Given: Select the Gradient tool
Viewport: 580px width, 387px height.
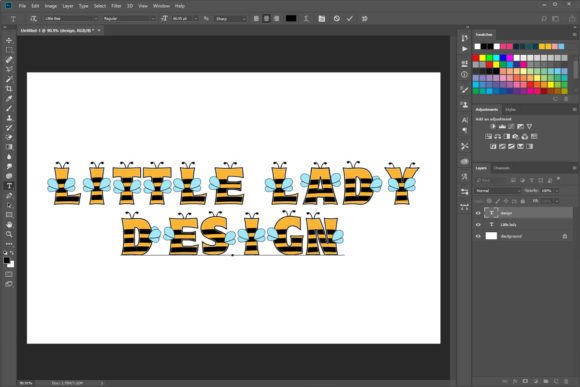Looking at the screenshot, I should [x=9, y=147].
